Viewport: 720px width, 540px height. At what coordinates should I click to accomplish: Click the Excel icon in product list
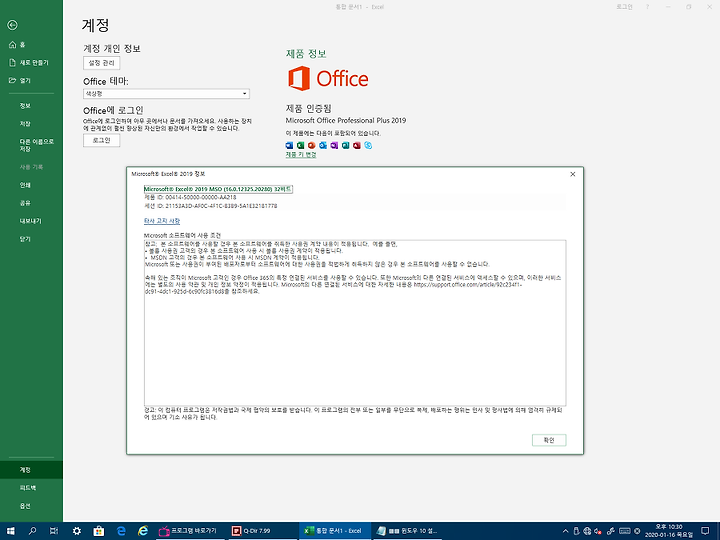point(300,145)
